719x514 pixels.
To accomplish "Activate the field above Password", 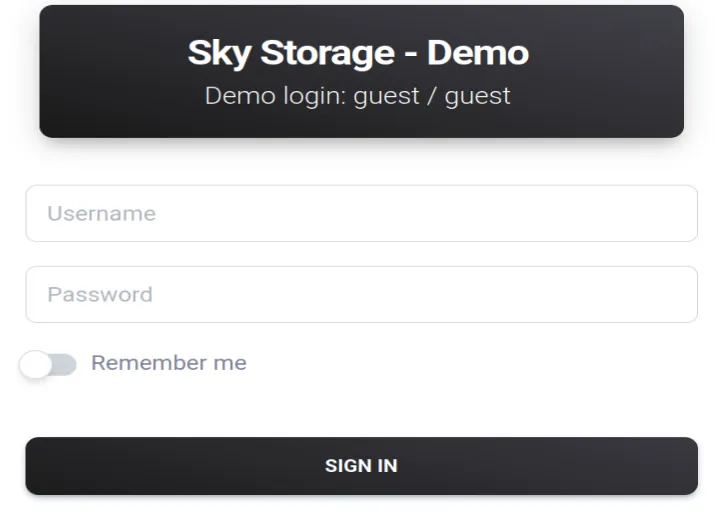I will 360,213.
